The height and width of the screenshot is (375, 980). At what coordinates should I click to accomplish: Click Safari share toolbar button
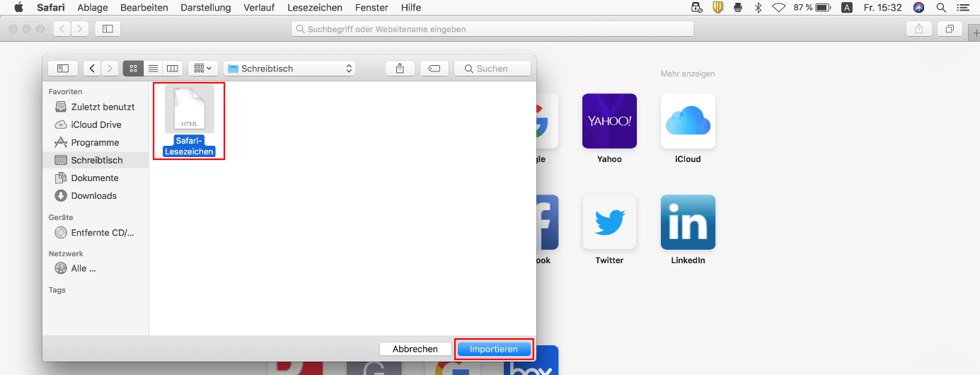click(x=919, y=29)
